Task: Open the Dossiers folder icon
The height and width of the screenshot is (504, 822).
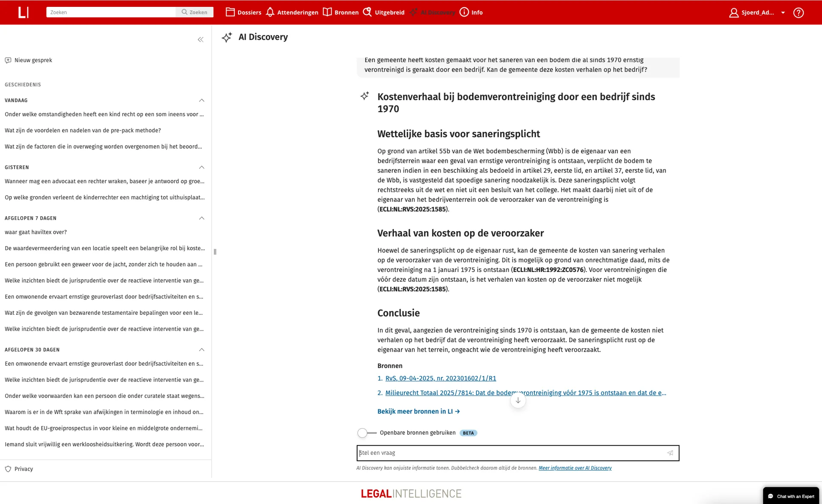Action: point(230,12)
